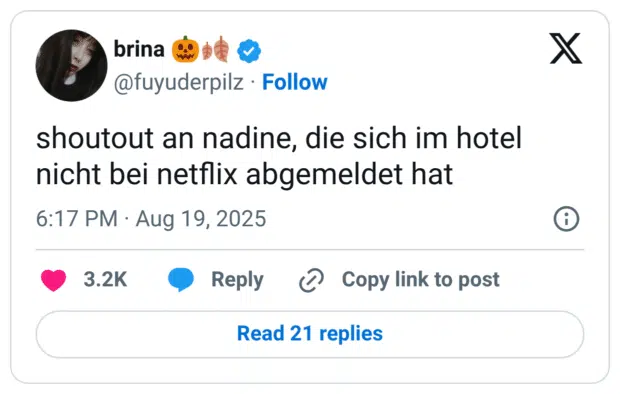
Task: Open the @fuyuderpilz handle link
Action: (x=179, y=83)
